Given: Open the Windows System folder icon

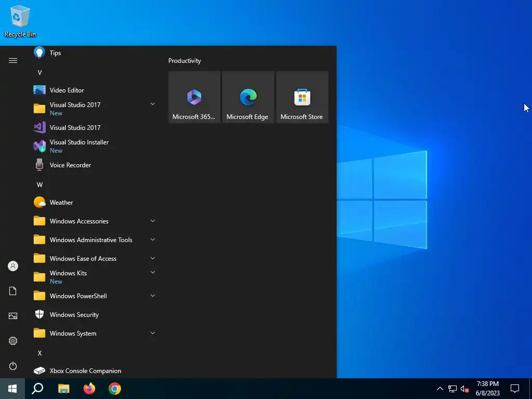Looking at the screenshot, I should 39,333.
